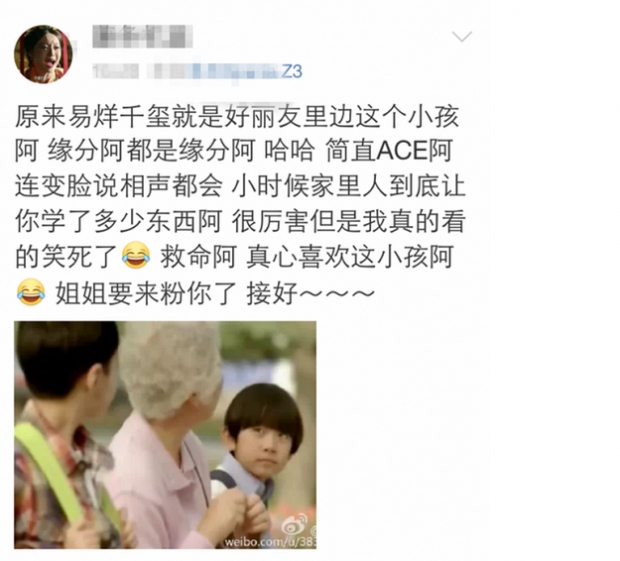
Task: Click the line 连变脸说相声都会
Action: [119, 186]
